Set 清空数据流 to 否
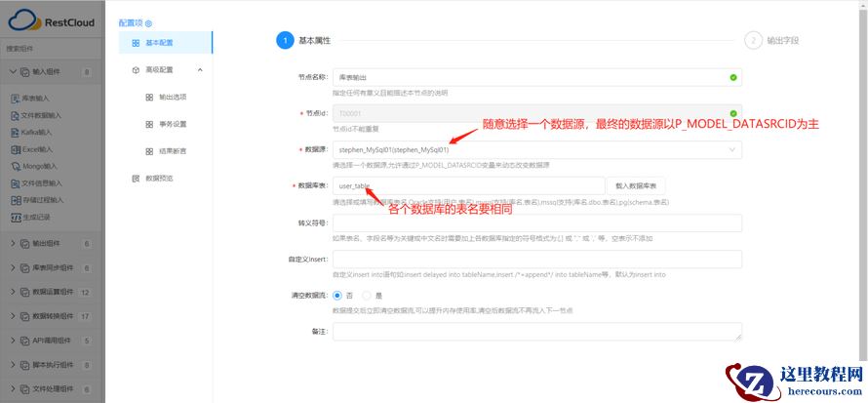Image resolution: width=868 pixels, height=403 pixels. [337, 296]
